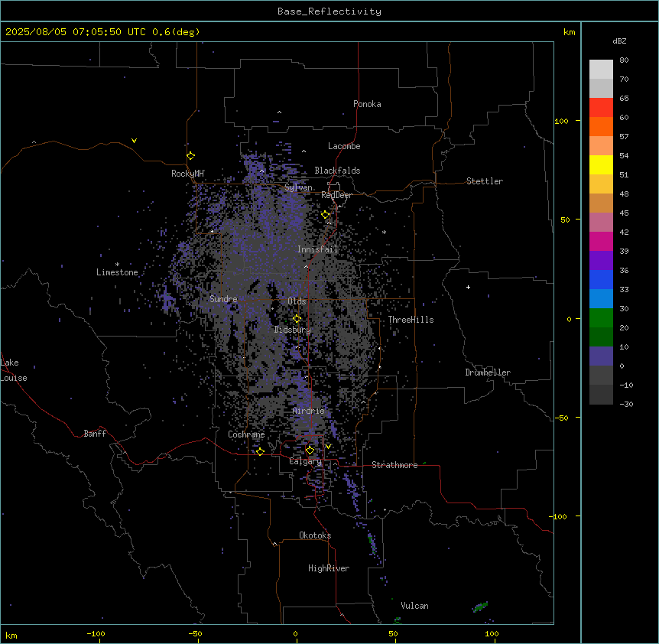Click the Innisfail label
The width and height of the screenshot is (659, 644).
pyautogui.click(x=317, y=249)
